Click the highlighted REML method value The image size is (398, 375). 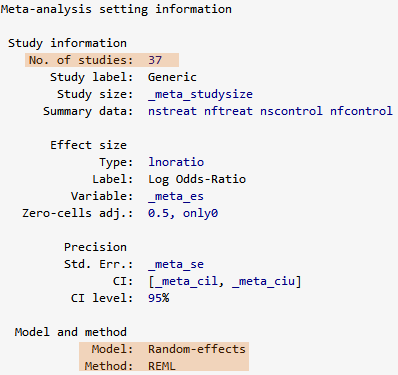(162, 366)
